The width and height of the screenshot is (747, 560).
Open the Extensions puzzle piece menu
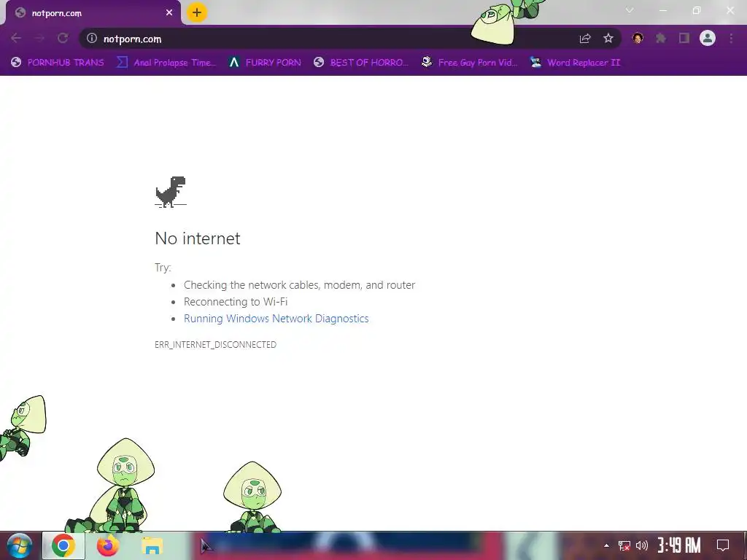661,38
